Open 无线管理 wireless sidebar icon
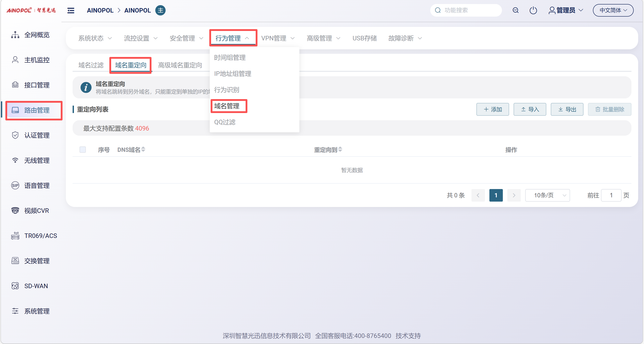Viewport: 644px width, 344px height. 15,160
